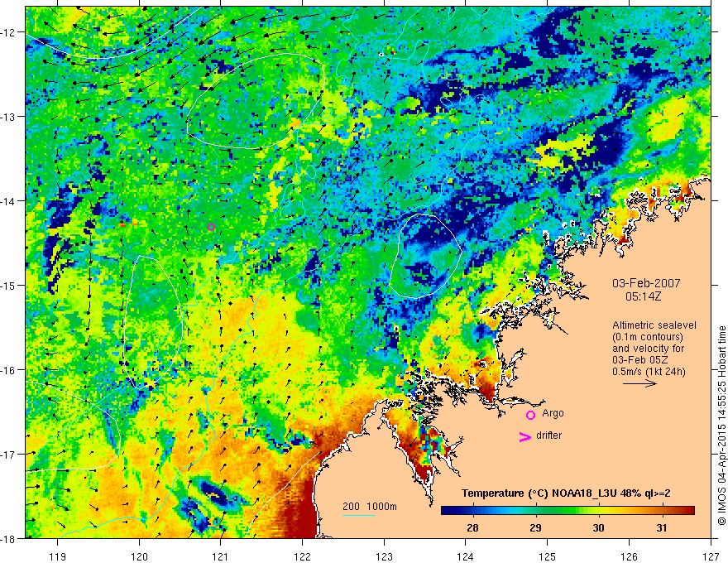The image size is (728, 563).
Task: Click the 123 longitude axis label
Action: 384,556
